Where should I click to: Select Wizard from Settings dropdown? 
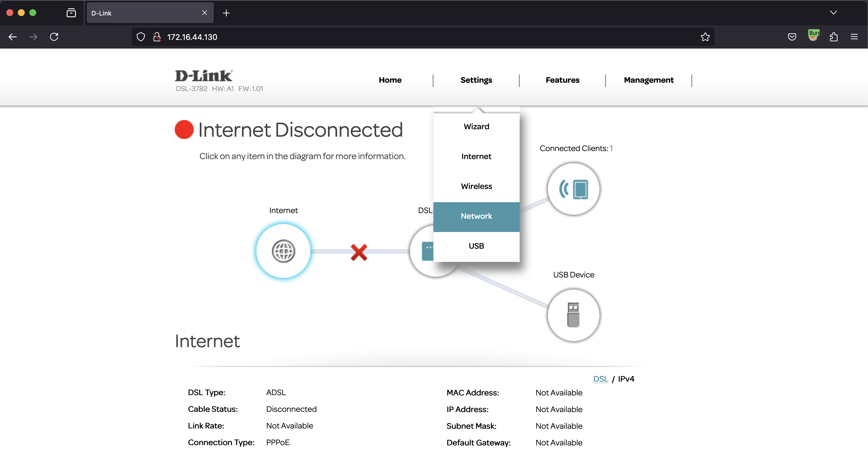click(x=476, y=127)
